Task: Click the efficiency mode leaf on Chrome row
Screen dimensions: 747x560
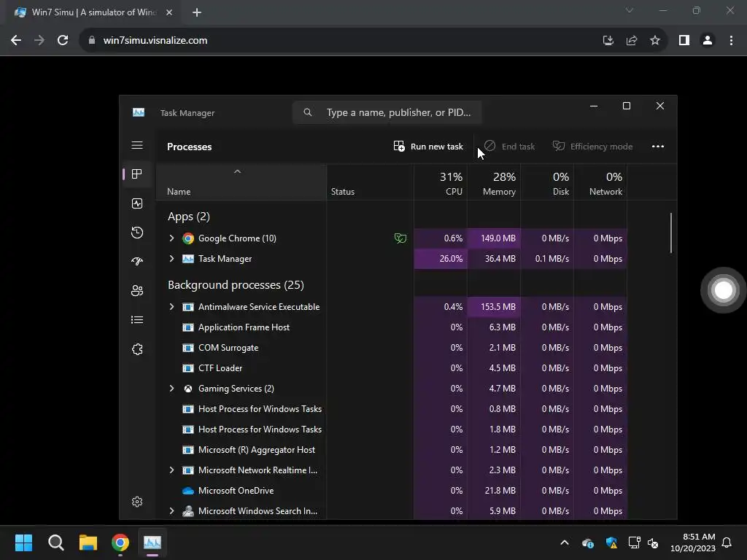Action: [x=400, y=238]
